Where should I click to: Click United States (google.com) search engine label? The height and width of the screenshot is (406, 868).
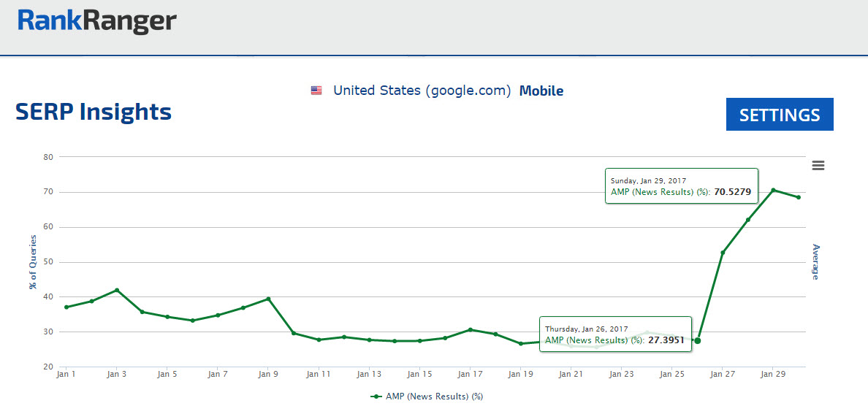422,91
